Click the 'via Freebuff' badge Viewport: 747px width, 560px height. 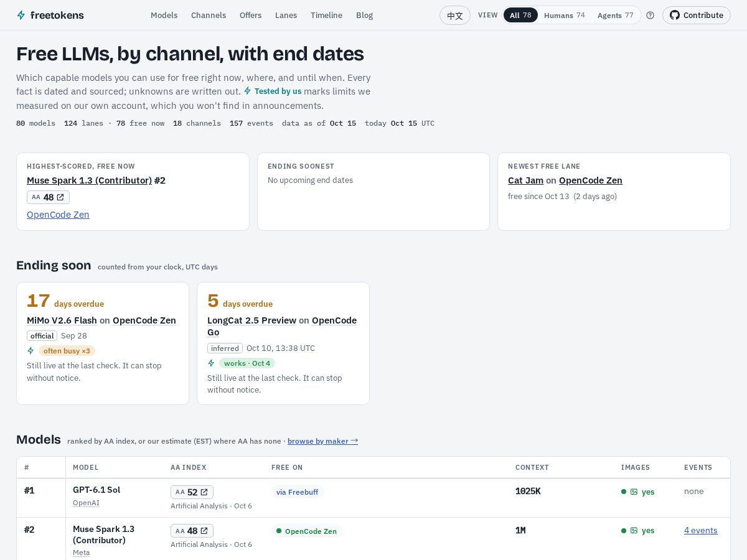pos(297,492)
